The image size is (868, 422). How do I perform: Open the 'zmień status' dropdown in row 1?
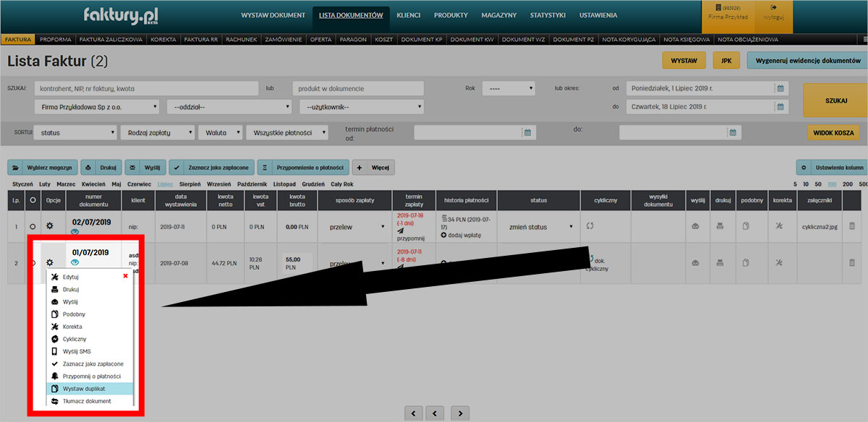(539, 227)
